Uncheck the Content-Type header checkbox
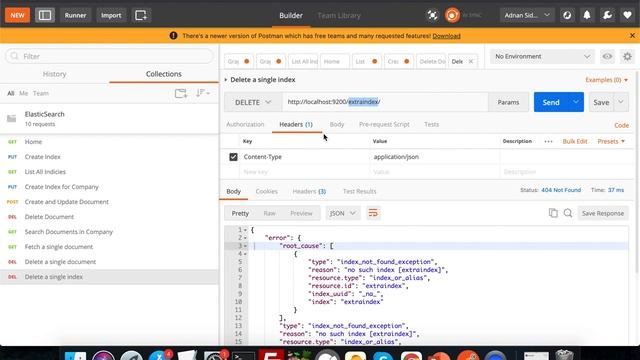Image resolution: width=640 pixels, height=360 pixels. pyautogui.click(x=233, y=157)
